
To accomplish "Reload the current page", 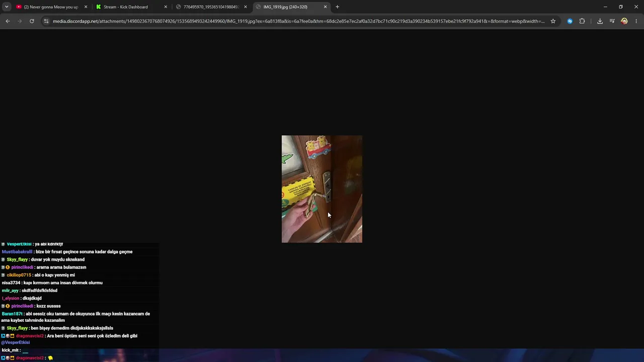I will pos(32,21).
